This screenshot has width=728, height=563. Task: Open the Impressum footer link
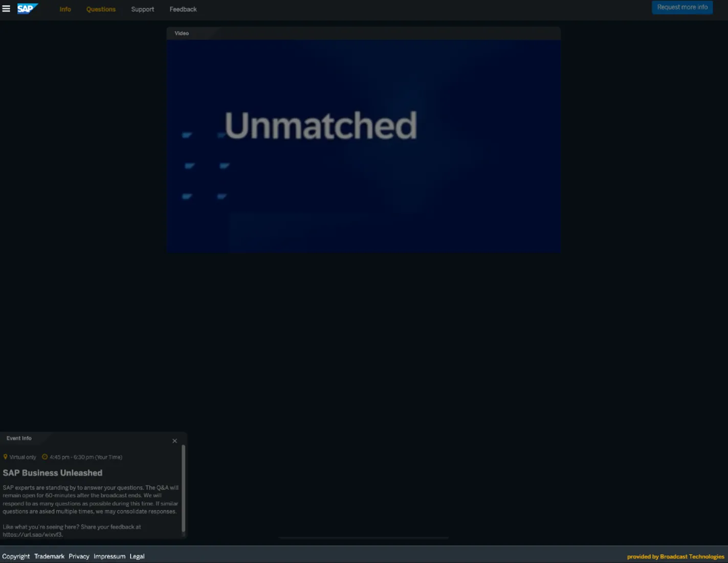pos(109,556)
